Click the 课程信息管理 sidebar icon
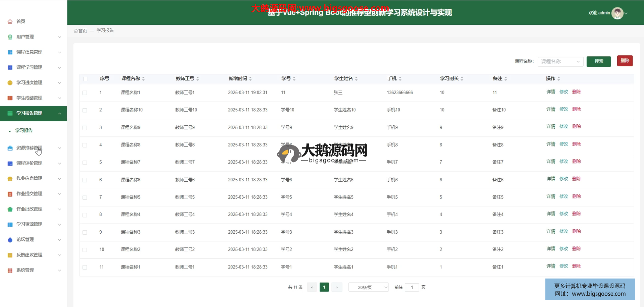644x307 pixels. (x=10, y=52)
